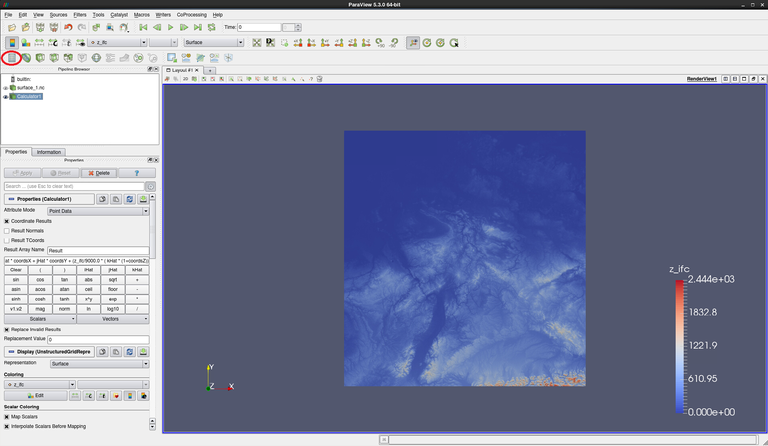Toggle visibility eye of surface_1.nc
The width and height of the screenshot is (768, 446).
[x=5, y=88]
